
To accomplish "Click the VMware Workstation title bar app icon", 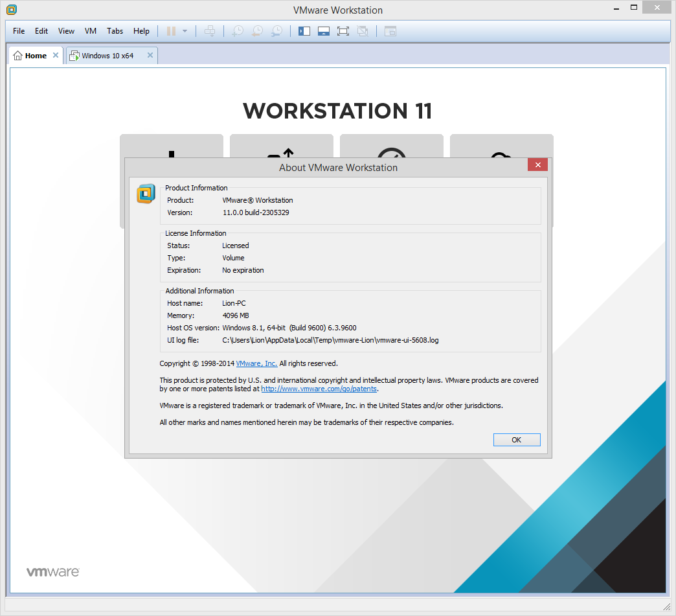I will 12,10.
